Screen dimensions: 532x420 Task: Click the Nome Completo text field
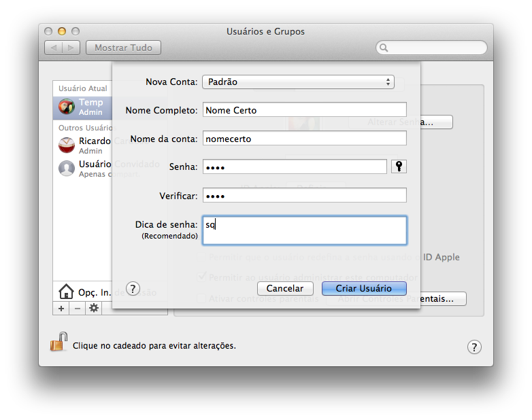tap(304, 110)
